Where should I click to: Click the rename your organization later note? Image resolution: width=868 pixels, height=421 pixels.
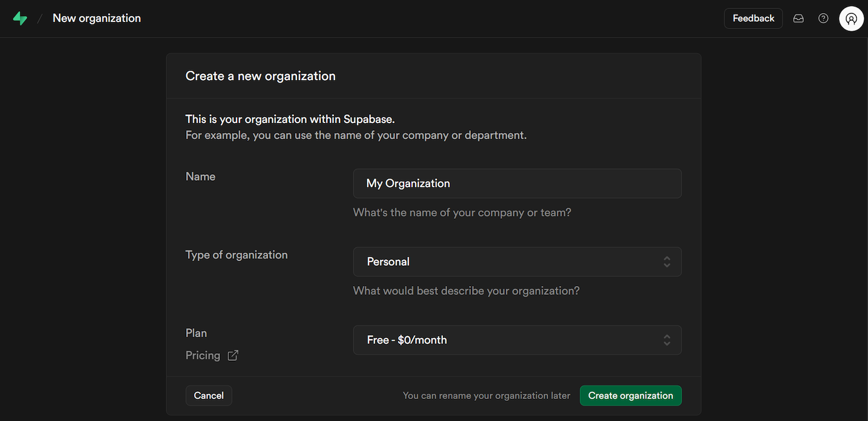click(486, 395)
